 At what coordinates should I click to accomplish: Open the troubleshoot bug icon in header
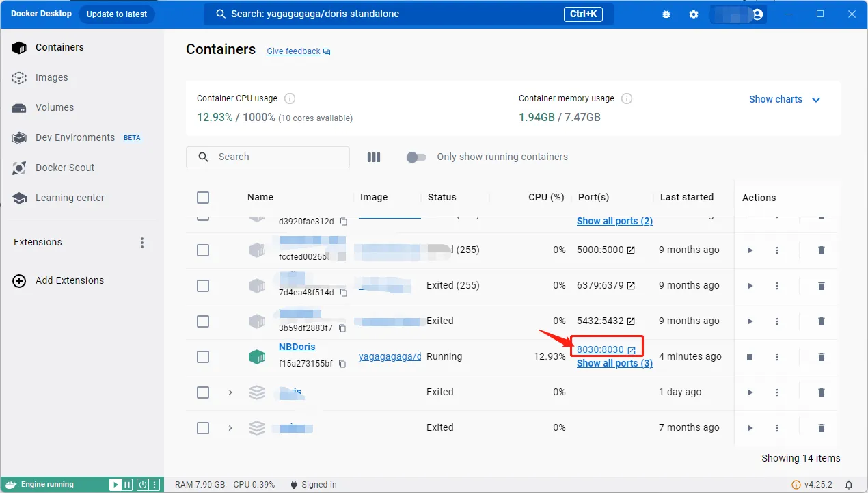coord(666,14)
